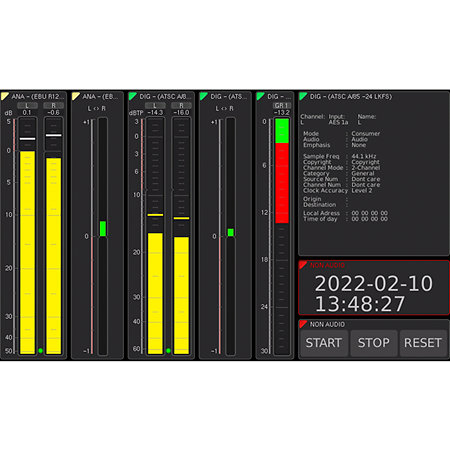The width and height of the screenshot is (450, 450).
Task: Click green status dot below ANA dB meter bars
Action: pyautogui.click(x=40, y=351)
